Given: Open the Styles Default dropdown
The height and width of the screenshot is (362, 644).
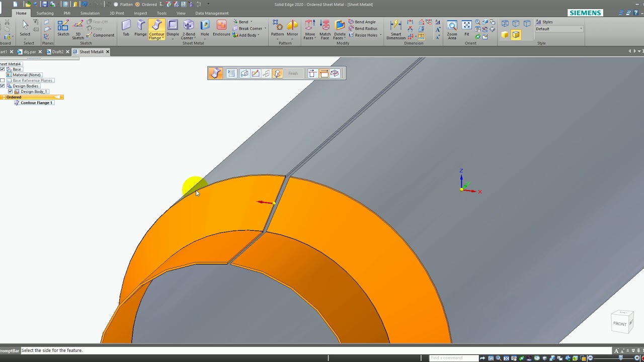Looking at the screenshot, I should click(x=559, y=29).
